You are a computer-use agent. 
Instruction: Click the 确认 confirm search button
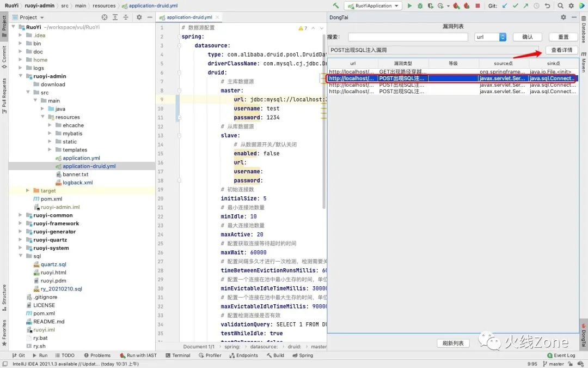pos(527,37)
